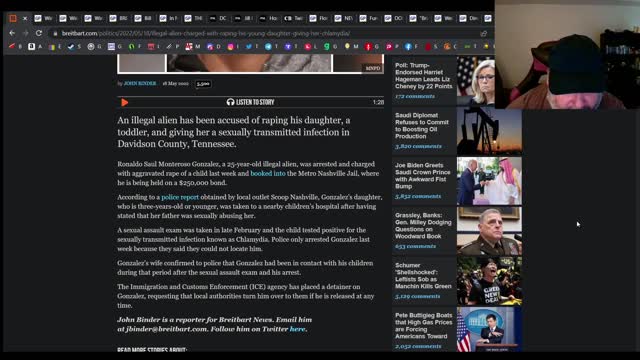The image size is (640, 360).
Task: Open the 2,032 comments link
Action: [x=418, y=346]
